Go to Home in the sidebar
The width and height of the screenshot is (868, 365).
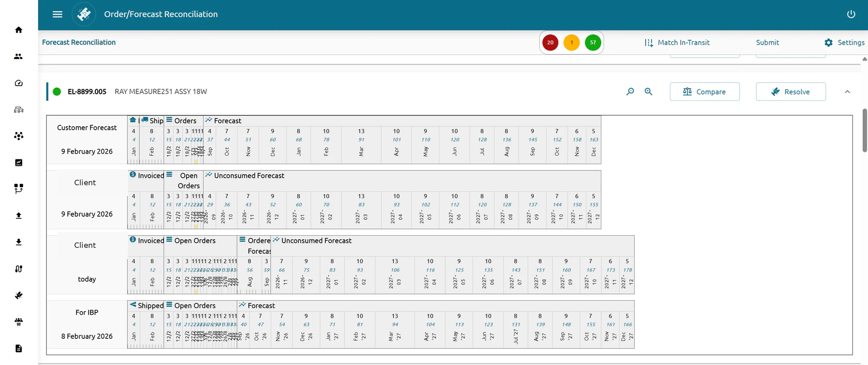[19, 30]
